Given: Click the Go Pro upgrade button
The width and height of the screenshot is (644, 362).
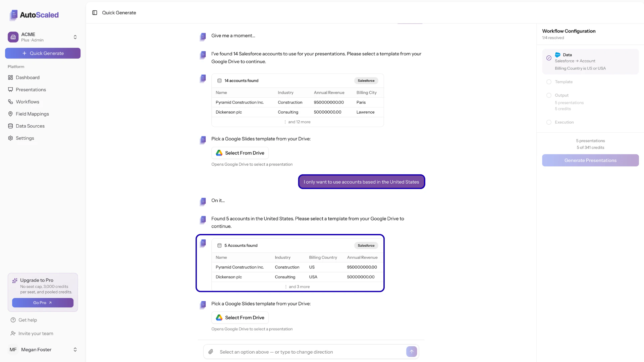Looking at the screenshot, I should [43, 303].
